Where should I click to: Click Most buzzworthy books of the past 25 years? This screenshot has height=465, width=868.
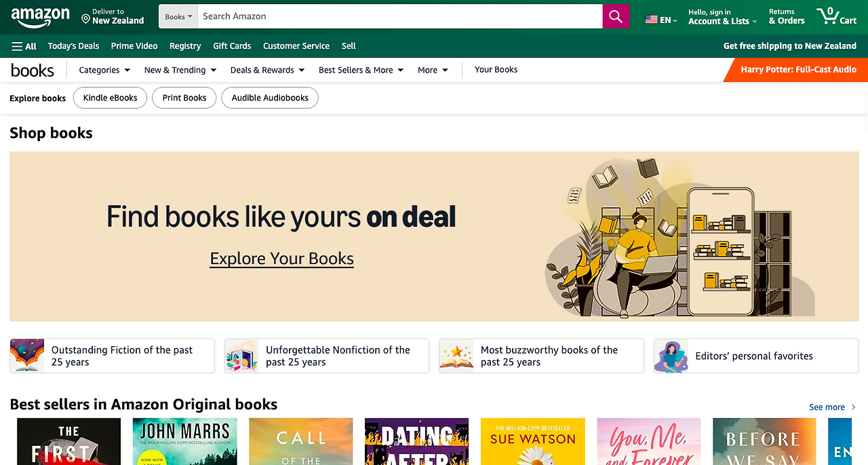click(549, 356)
